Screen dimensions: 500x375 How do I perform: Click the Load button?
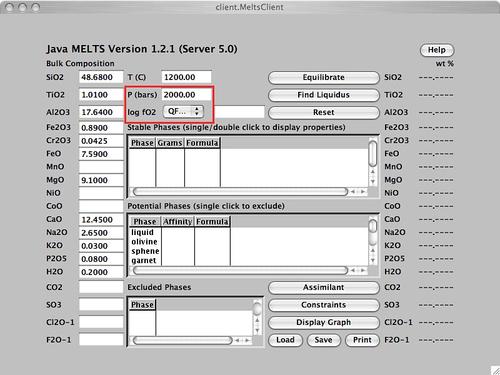coord(285,340)
